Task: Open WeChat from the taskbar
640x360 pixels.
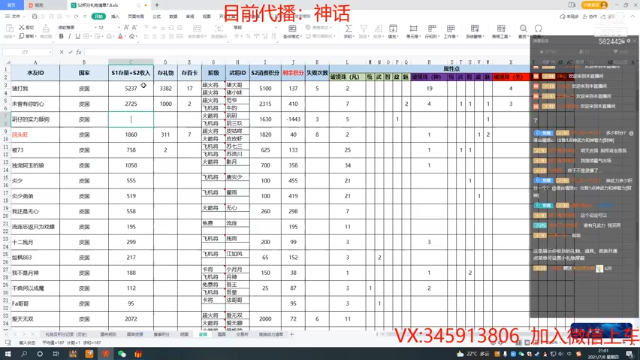Action: [122, 354]
